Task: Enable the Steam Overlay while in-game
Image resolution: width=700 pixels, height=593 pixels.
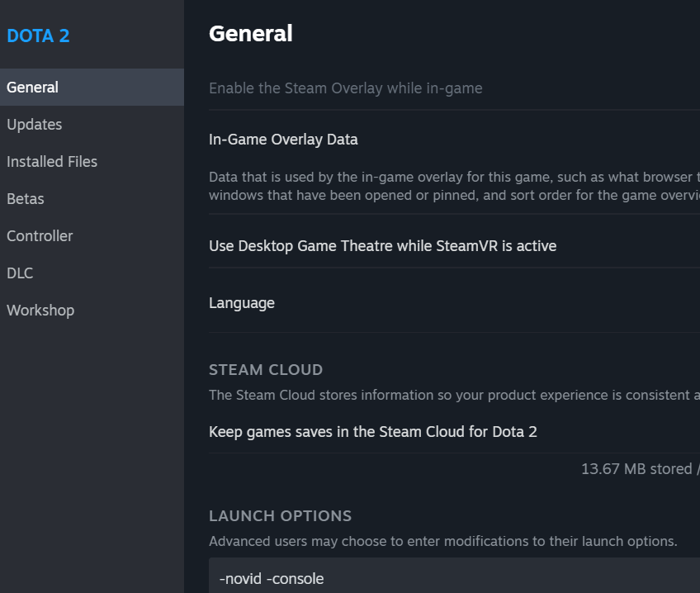Action: pos(345,88)
